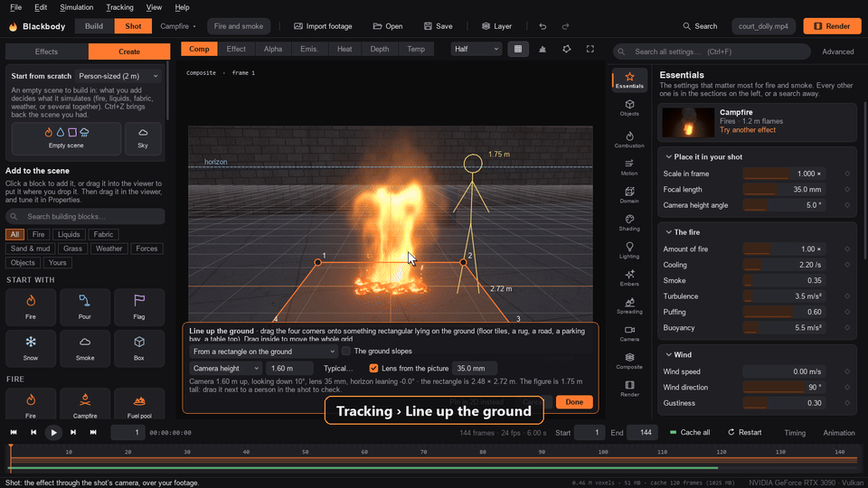This screenshot has width=868, height=488.
Task: Add the Pour building block
Action: click(x=85, y=307)
